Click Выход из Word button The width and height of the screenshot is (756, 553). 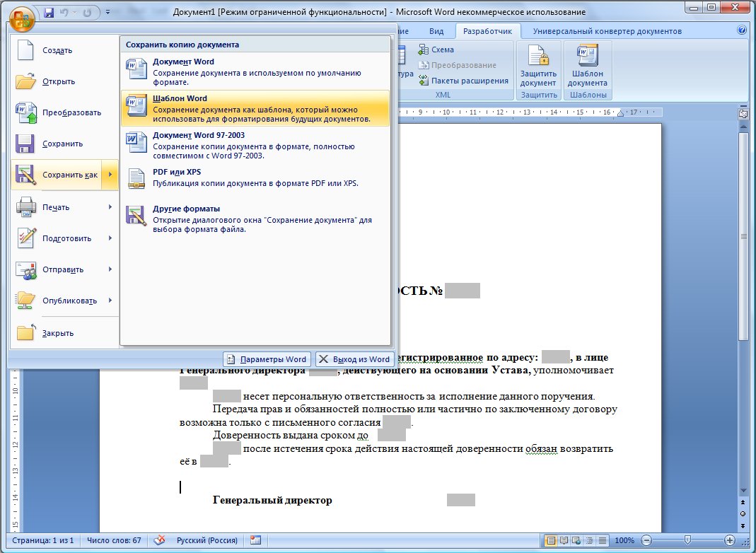[x=355, y=359]
